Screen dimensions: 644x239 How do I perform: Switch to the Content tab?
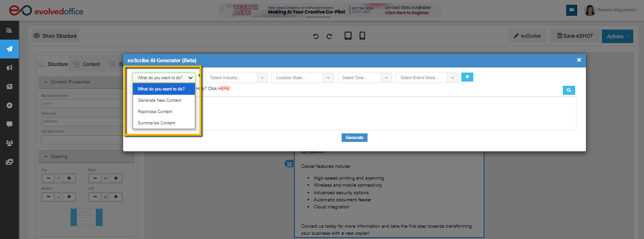pyautogui.click(x=86, y=64)
